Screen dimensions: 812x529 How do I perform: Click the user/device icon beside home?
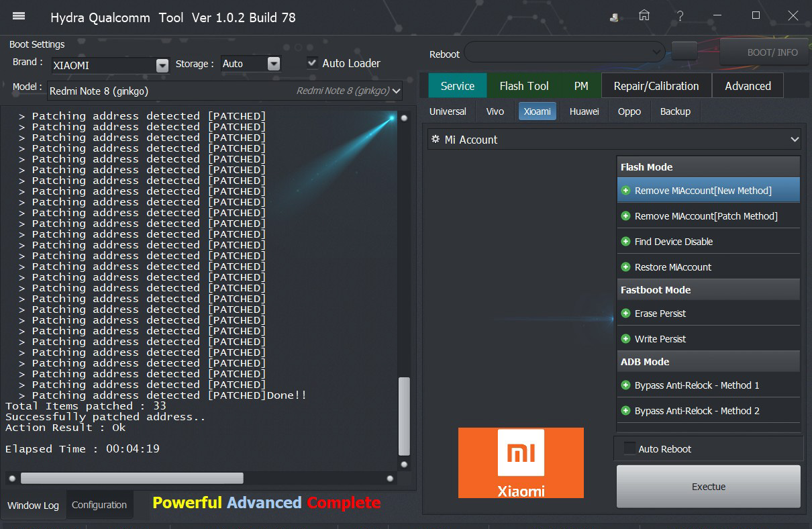pyautogui.click(x=614, y=17)
